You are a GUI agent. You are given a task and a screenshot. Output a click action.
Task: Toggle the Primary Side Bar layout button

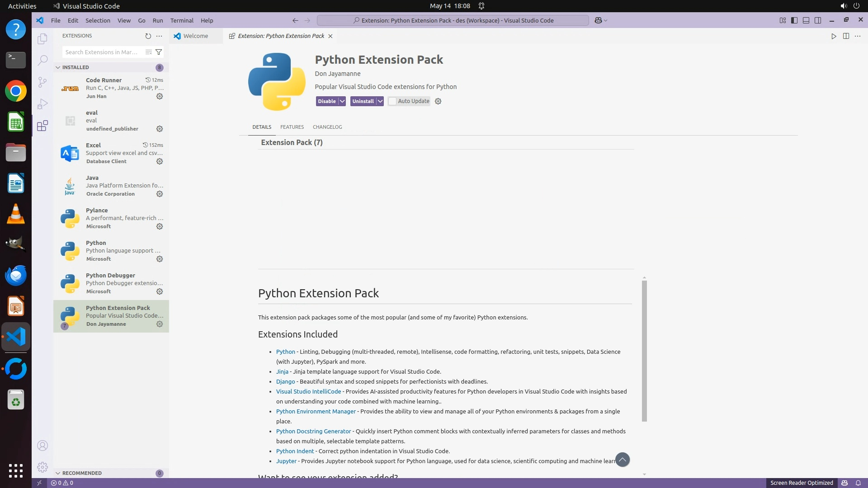pyautogui.click(x=794, y=20)
